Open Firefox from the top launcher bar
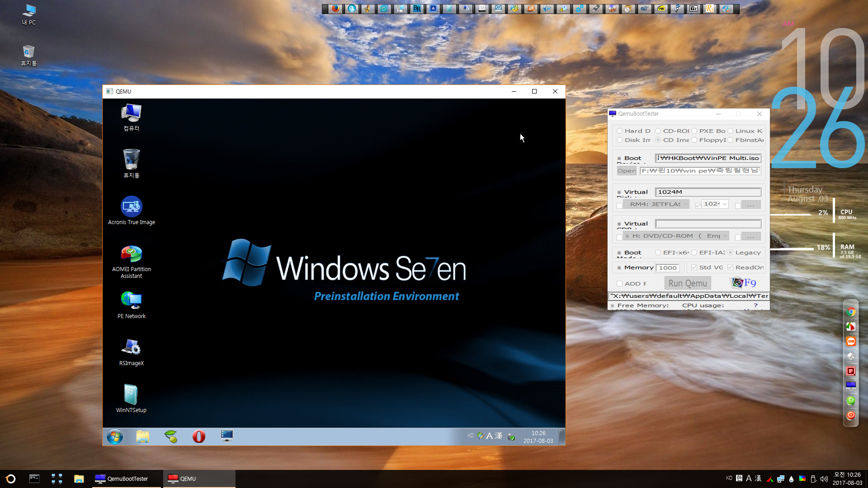The image size is (868, 488). (335, 9)
